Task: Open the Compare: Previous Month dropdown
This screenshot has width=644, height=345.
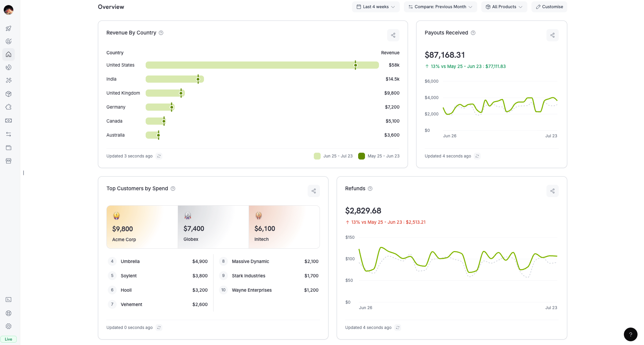Action: point(440,7)
